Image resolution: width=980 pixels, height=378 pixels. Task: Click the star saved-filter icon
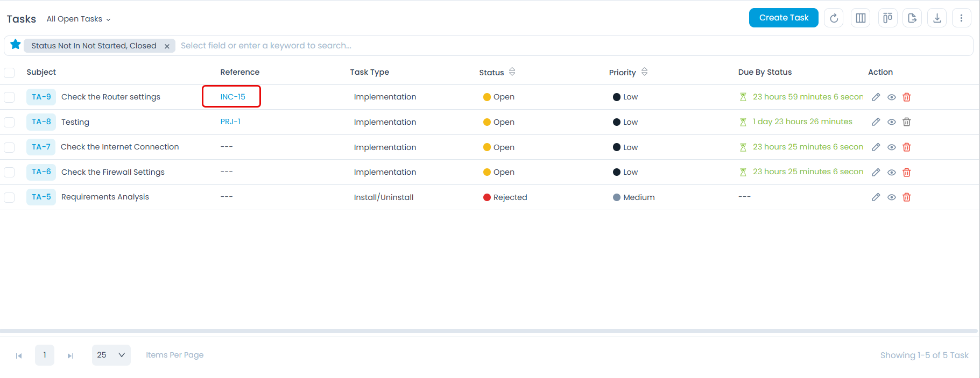[16, 45]
